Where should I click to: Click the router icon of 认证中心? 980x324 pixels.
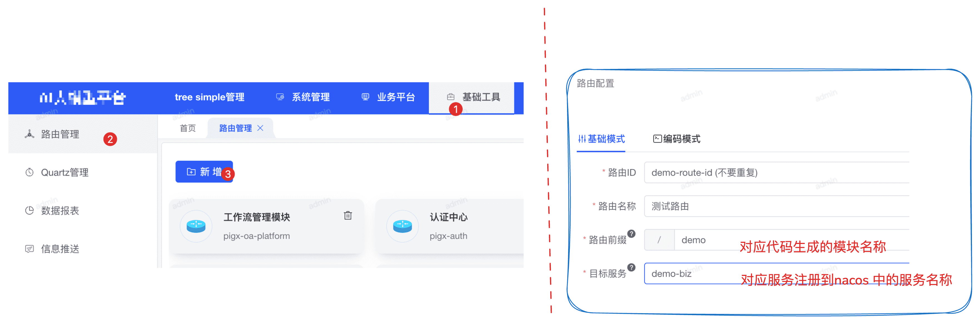402,226
